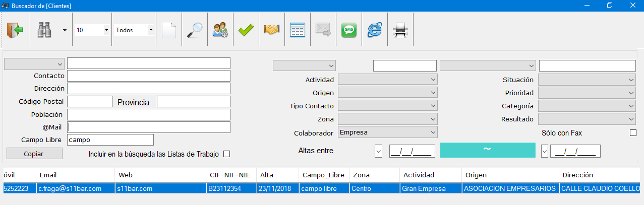Screen dimensions: 644x205
Task: Open the date picker arrow after Altas entre
Action: (379, 151)
